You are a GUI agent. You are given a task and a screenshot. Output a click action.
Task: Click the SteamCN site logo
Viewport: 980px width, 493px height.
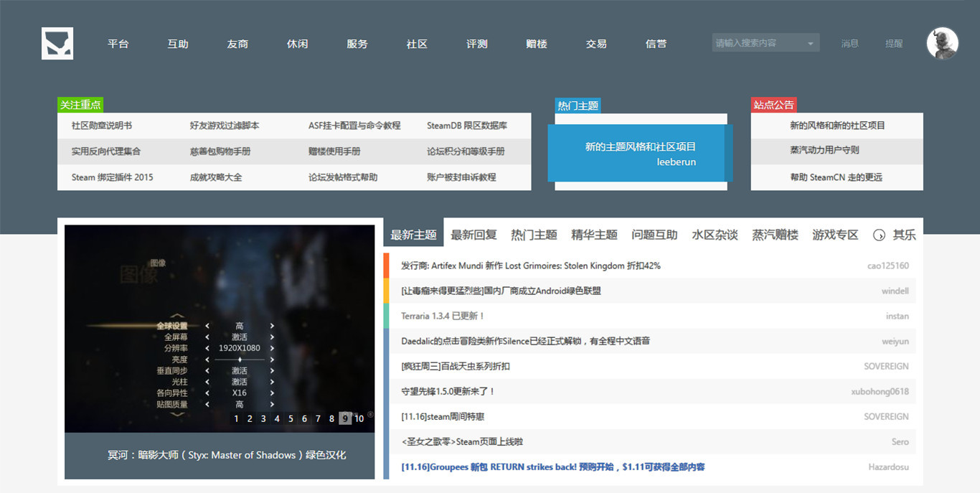coord(57,43)
